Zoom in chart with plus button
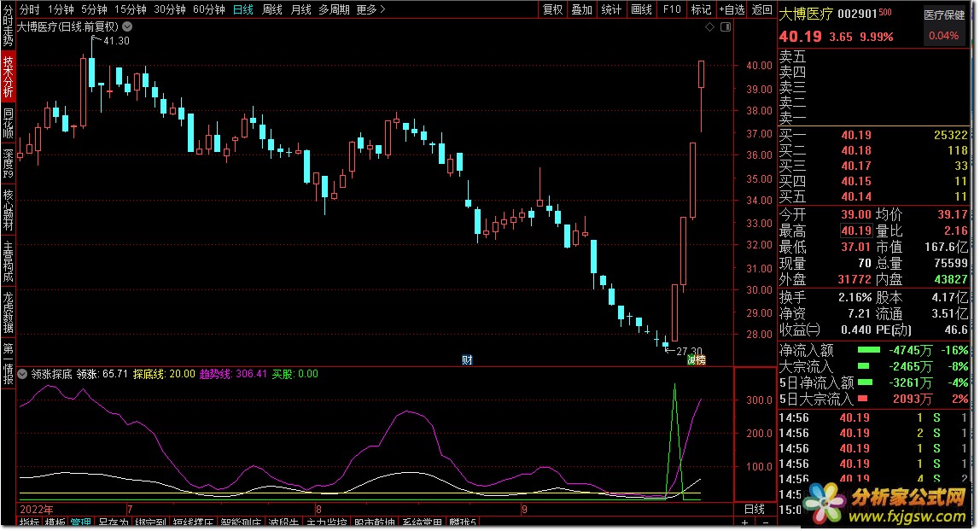 745,522
